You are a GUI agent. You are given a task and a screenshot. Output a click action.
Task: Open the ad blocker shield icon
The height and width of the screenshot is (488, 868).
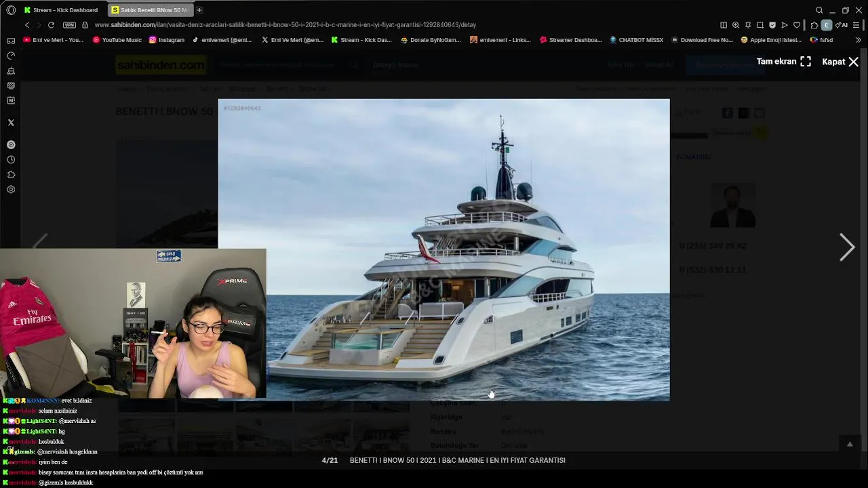pos(772,25)
